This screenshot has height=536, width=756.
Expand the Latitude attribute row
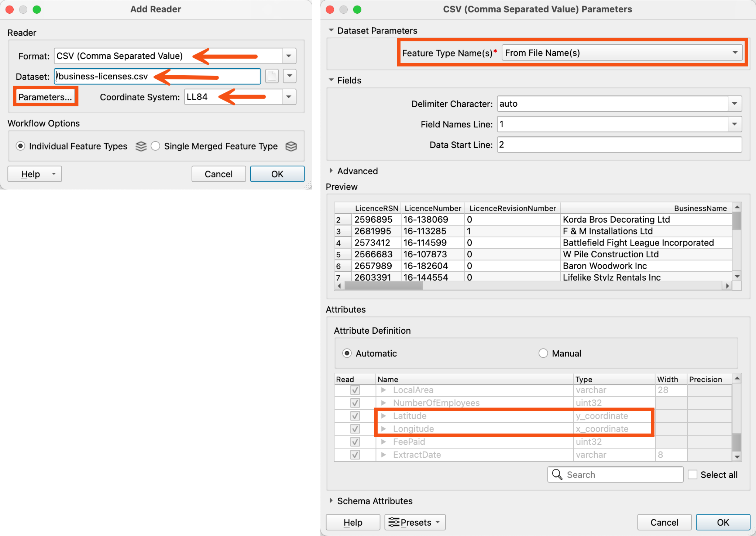coord(384,416)
